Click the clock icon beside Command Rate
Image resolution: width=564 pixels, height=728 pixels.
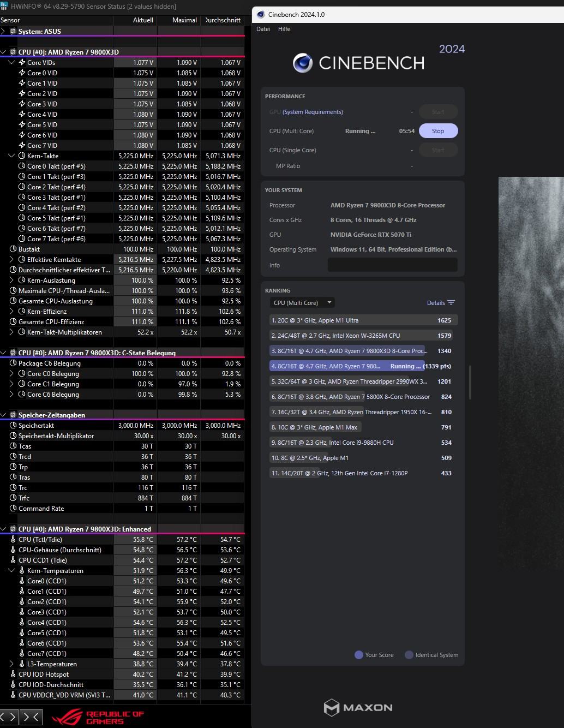14,509
